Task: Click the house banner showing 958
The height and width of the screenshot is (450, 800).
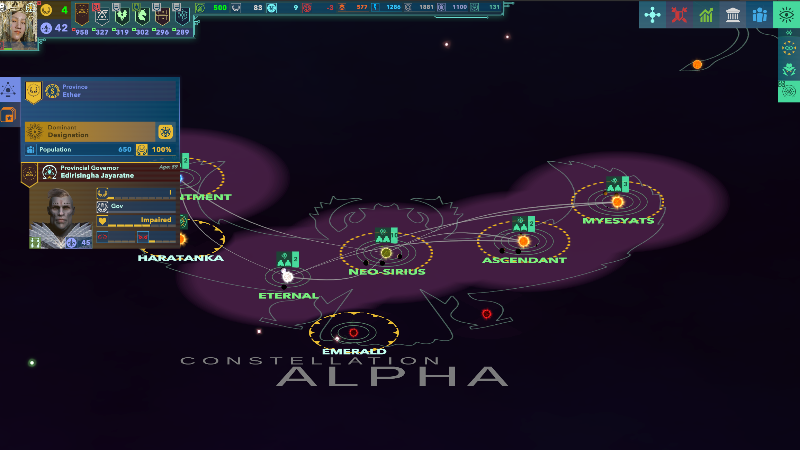Action: pyautogui.click(x=82, y=14)
